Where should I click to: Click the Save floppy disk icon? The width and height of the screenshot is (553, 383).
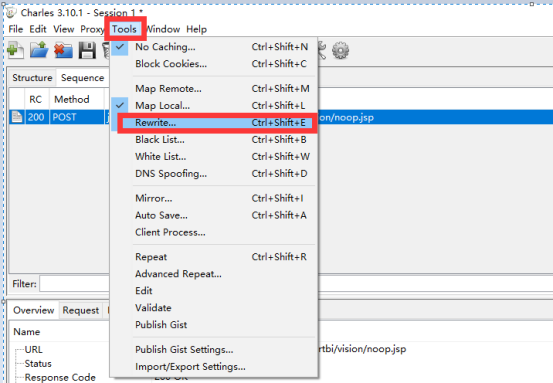coord(87,50)
